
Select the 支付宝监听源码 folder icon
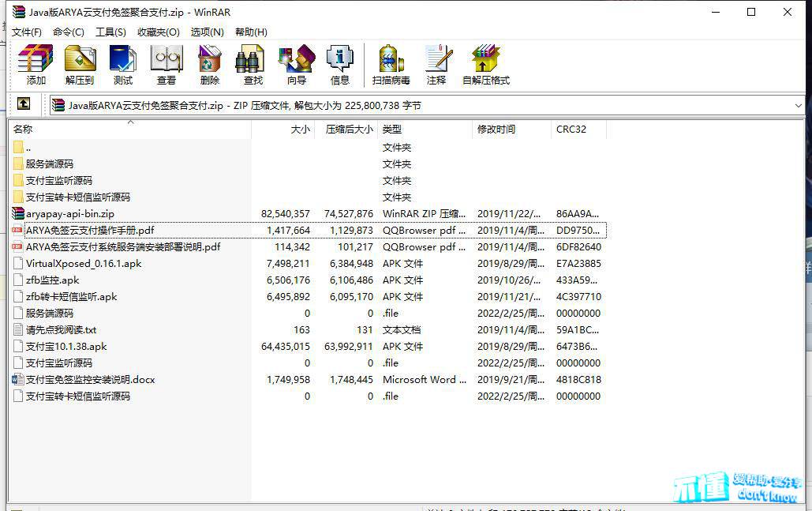pos(18,180)
